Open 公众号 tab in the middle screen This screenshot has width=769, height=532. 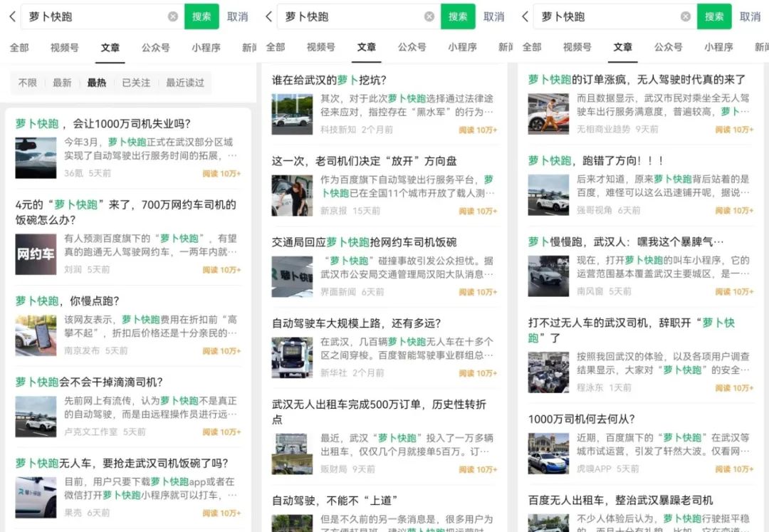[412, 48]
